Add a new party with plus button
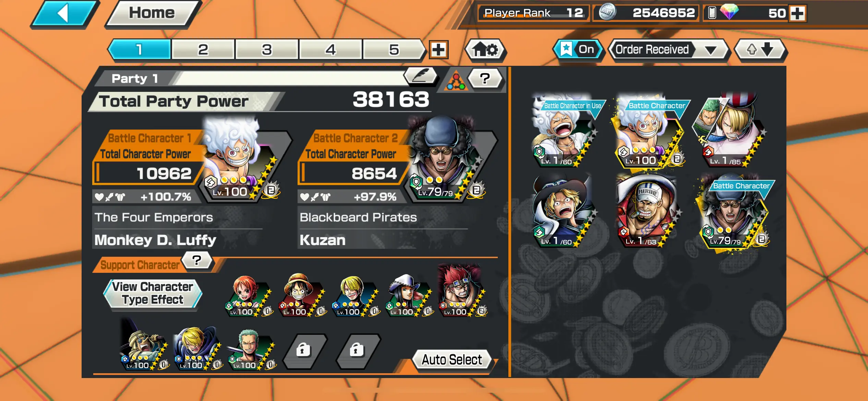 [x=438, y=50]
